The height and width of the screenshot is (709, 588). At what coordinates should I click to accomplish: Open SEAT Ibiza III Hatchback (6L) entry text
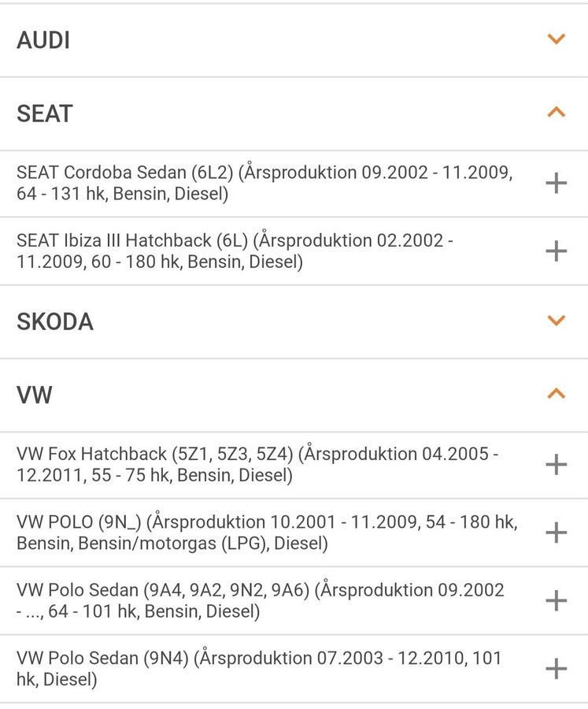tap(235, 251)
